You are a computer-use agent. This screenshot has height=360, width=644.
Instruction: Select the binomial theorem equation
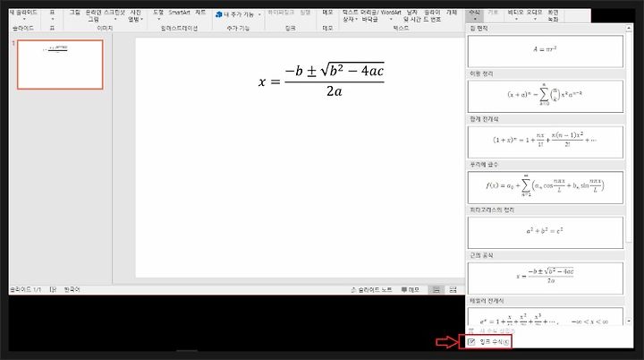545,97
